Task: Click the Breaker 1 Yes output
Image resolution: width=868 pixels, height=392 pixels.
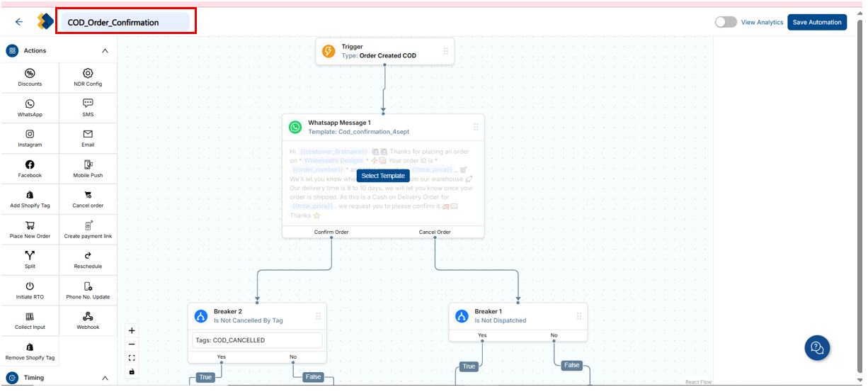Action: [x=482, y=335]
